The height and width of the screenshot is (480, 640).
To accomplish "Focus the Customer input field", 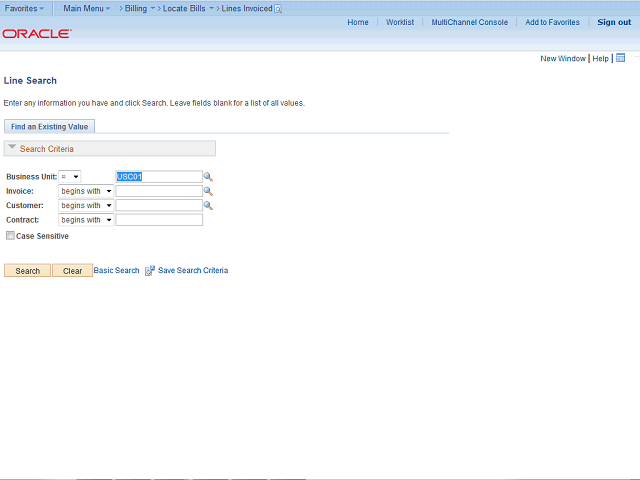I will (x=159, y=205).
